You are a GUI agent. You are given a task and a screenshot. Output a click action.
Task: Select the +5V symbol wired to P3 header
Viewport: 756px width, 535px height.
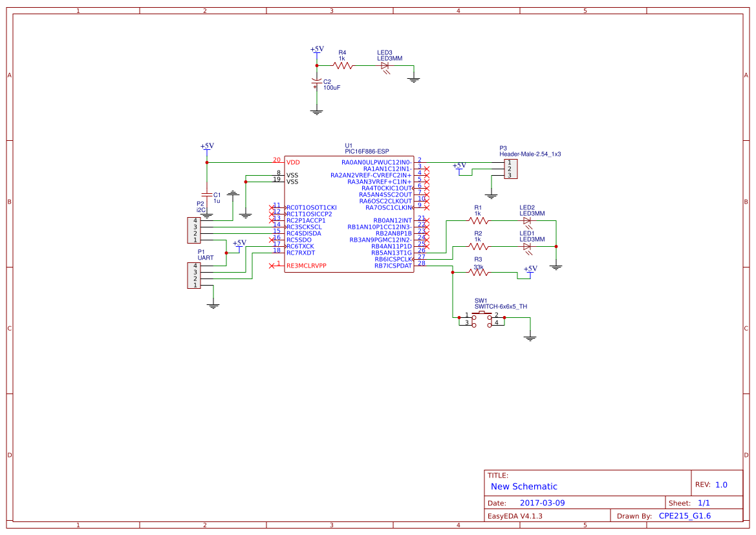(x=459, y=167)
